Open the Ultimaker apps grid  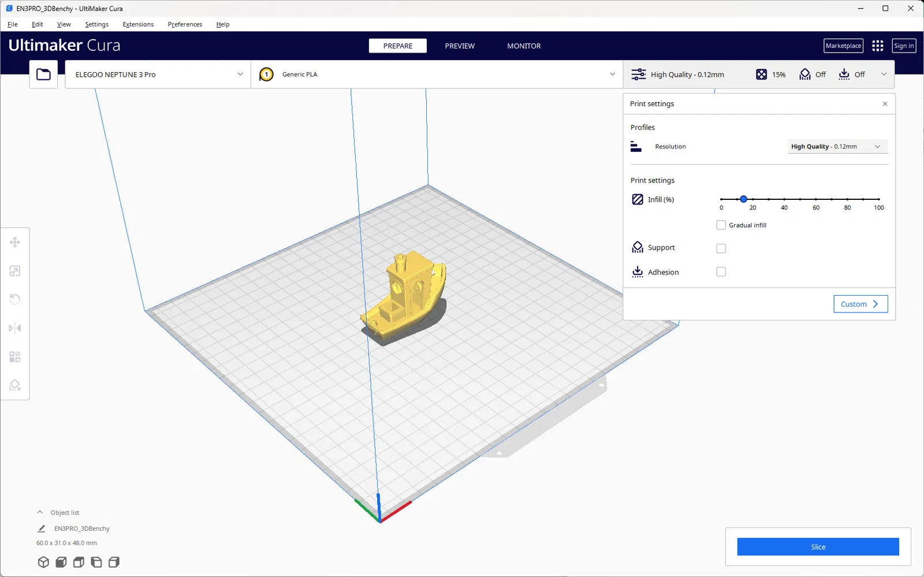click(878, 46)
